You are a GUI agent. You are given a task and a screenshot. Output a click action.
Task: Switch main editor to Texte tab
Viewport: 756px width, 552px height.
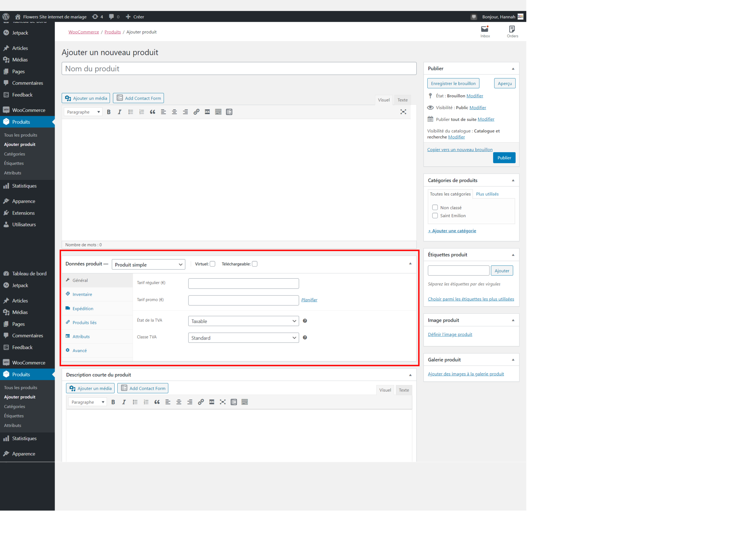[403, 100]
